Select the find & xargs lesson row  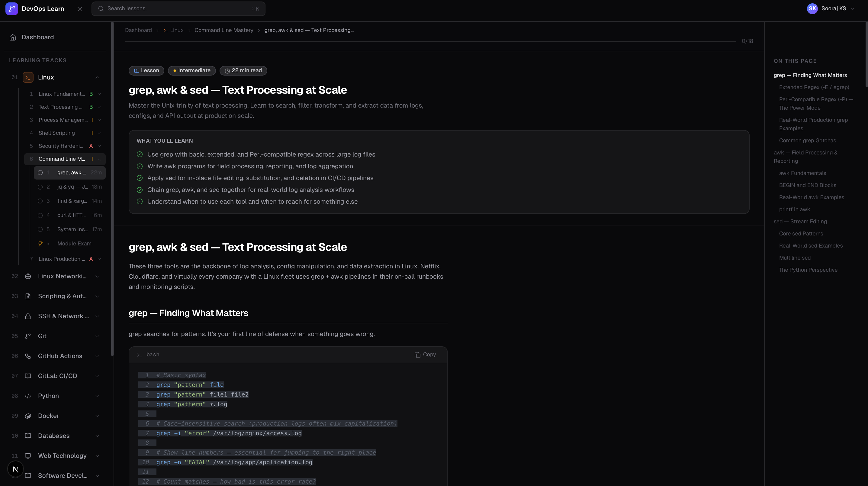click(69, 201)
